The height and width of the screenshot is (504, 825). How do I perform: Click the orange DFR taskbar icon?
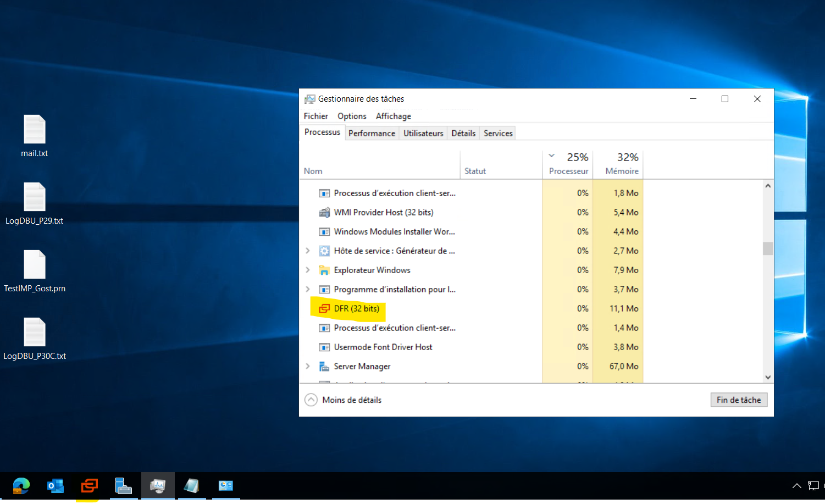(89, 486)
